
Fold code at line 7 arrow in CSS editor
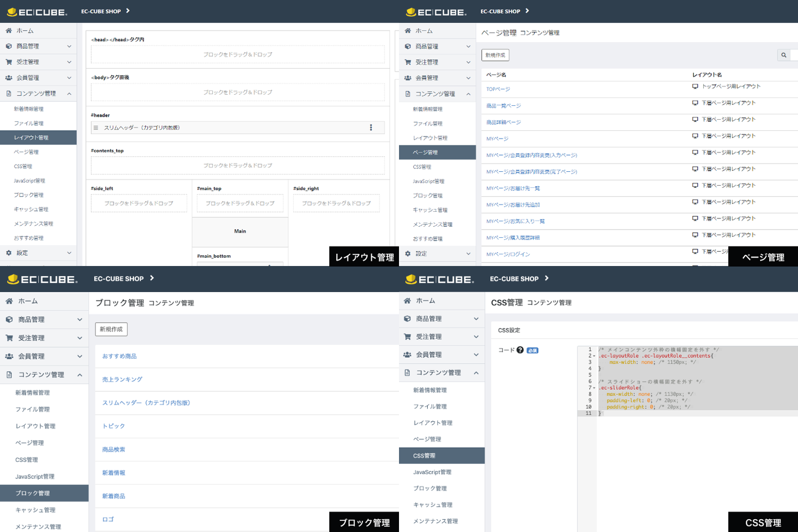click(x=595, y=388)
